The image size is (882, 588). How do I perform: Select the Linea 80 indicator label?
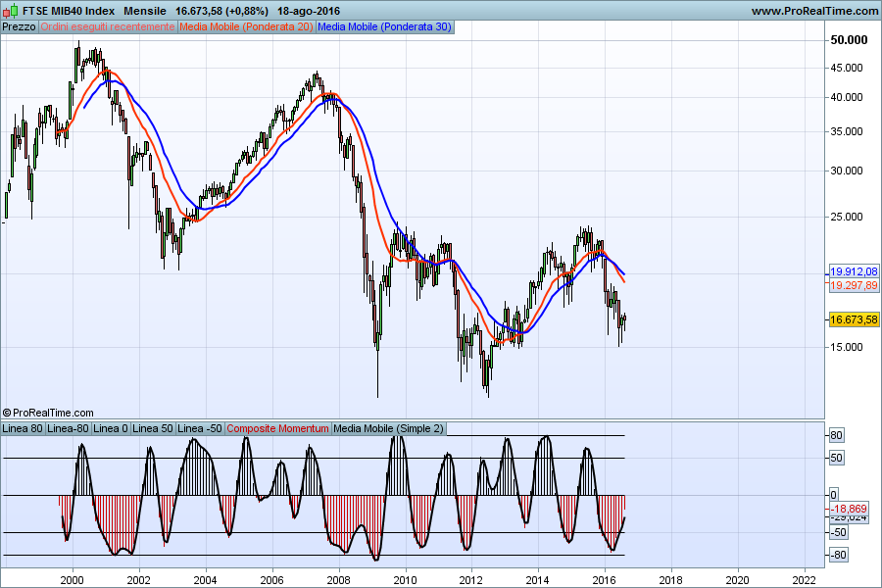[x=23, y=429]
